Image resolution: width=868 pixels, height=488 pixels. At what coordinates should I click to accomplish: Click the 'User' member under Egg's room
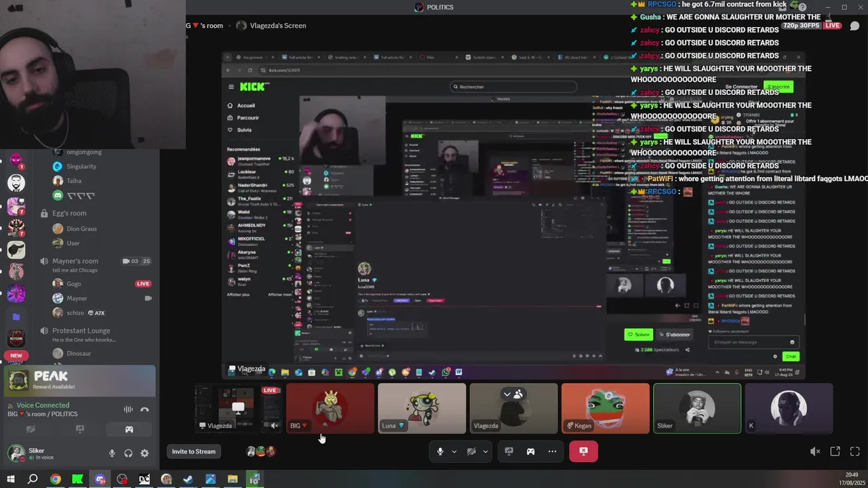coord(73,243)
